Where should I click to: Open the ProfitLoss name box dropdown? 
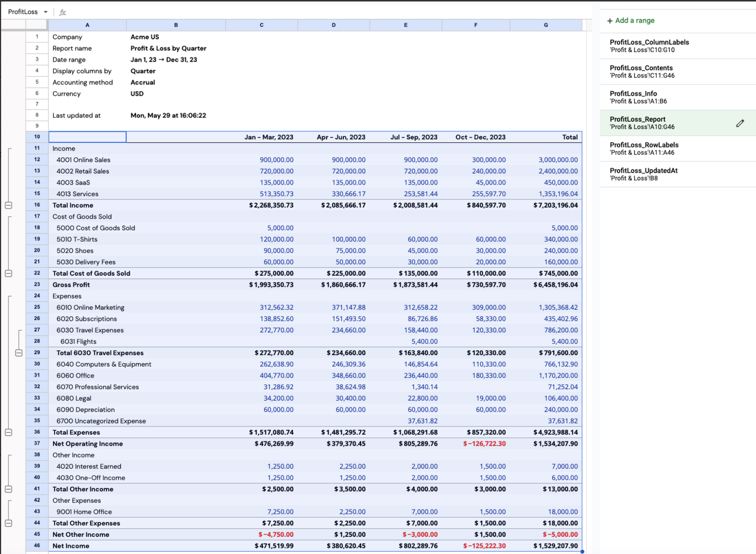click(46, 12)
